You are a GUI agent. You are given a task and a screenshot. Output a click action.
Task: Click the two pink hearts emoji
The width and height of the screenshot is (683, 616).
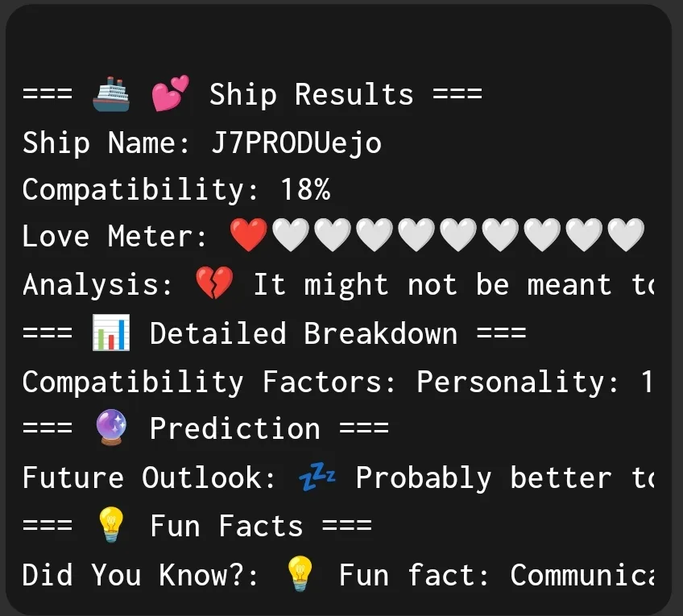[170, 94]
